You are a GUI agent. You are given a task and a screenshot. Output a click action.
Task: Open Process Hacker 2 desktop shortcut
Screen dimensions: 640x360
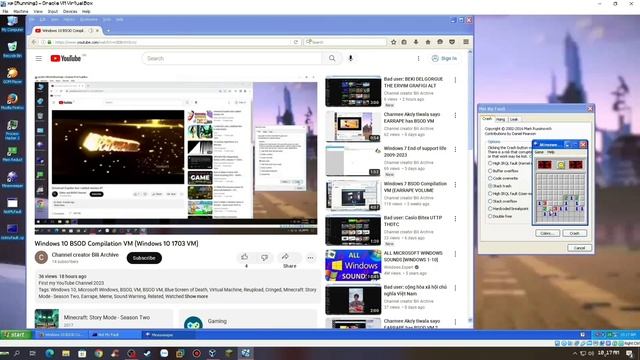coord(12,130)
